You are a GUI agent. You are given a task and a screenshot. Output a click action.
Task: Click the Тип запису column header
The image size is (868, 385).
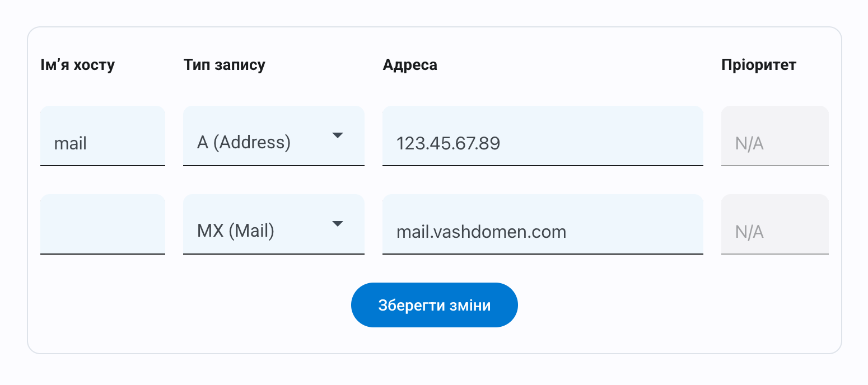tap(224, 64)
